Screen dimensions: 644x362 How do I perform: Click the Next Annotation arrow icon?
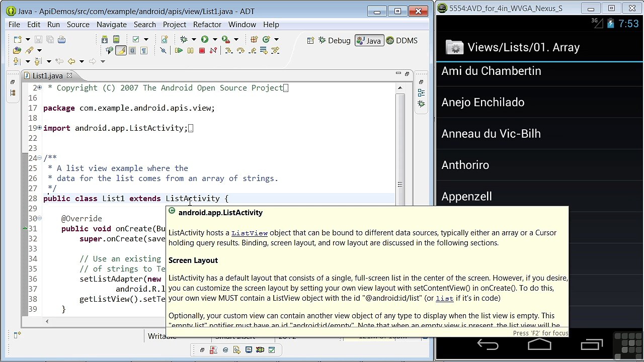click(18, 61)
